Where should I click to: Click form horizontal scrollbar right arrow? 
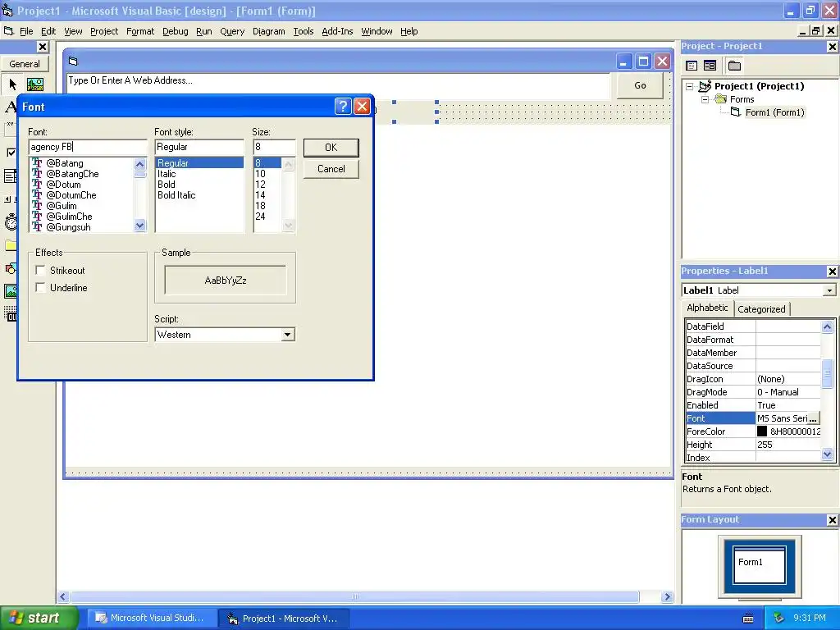point(667,596)
